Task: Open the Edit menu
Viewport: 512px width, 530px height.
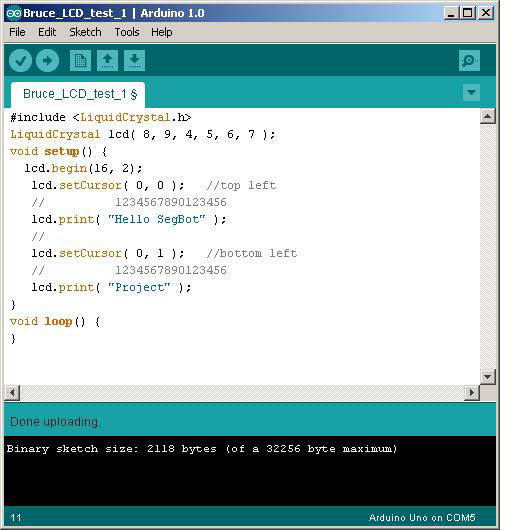Action: [47, 32]
